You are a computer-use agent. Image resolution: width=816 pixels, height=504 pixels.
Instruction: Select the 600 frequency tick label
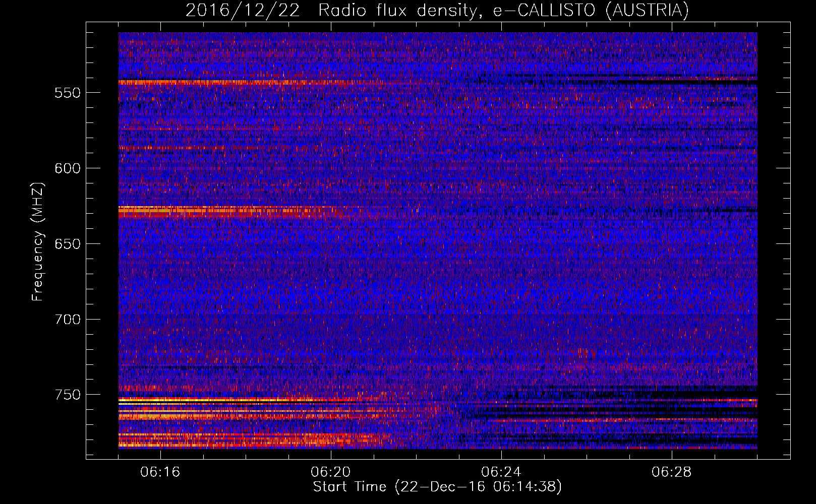(x=68, y=168)
